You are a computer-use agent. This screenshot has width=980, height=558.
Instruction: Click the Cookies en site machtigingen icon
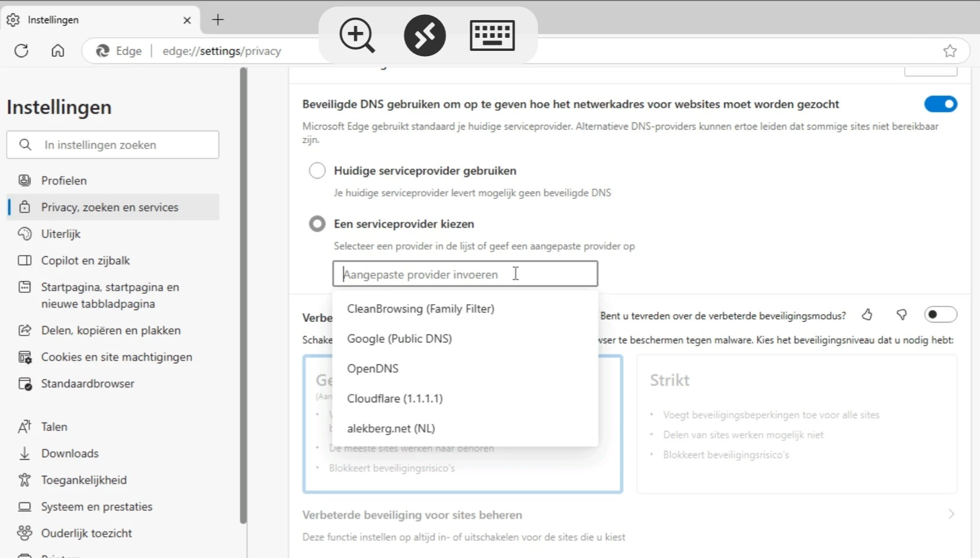[x=24, y=357]
